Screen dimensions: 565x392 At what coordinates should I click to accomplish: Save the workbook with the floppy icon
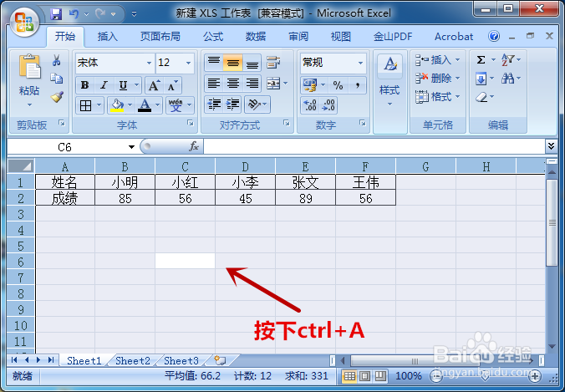pyautogui.click(x=55, y=14)
